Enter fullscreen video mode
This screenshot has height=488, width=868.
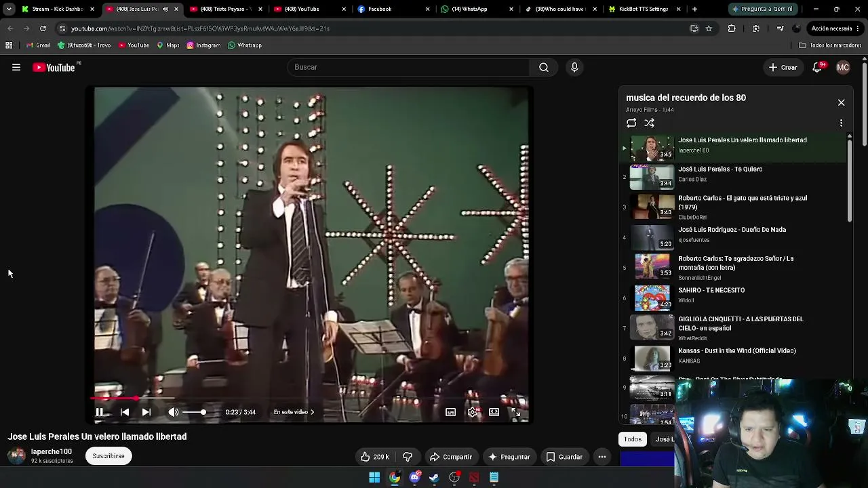coord(515,412)
